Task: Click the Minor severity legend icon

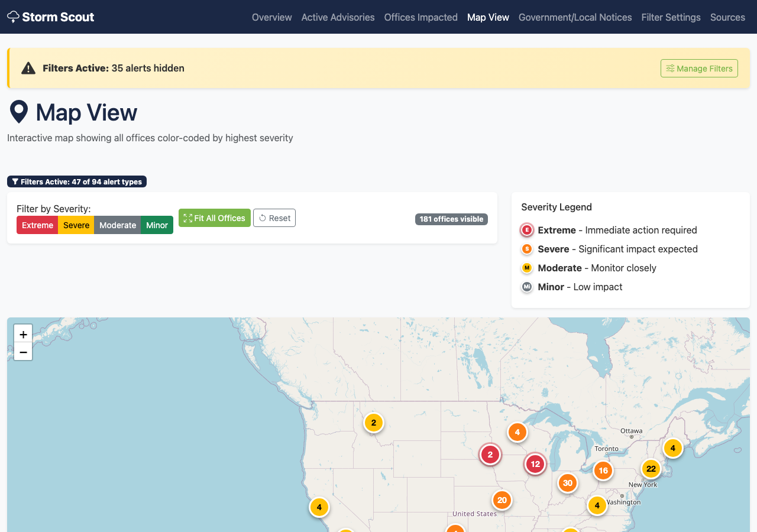Action: pyautogui.click(x=526, y=287)
